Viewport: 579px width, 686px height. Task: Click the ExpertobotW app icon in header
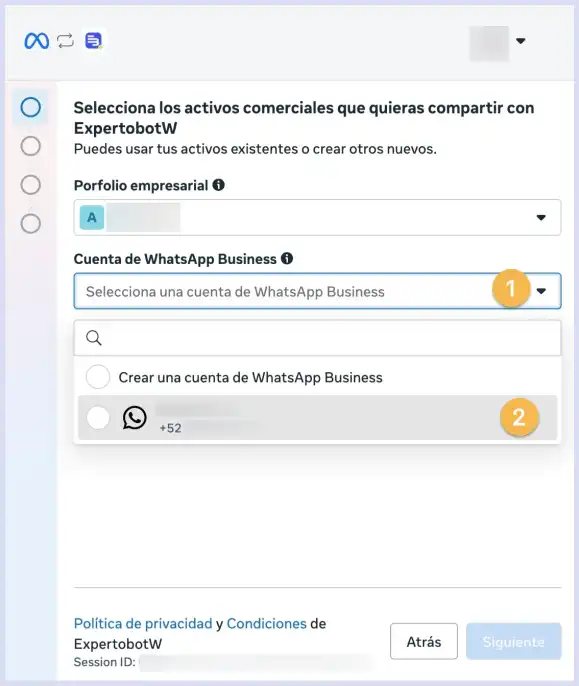tap(93, 41)
